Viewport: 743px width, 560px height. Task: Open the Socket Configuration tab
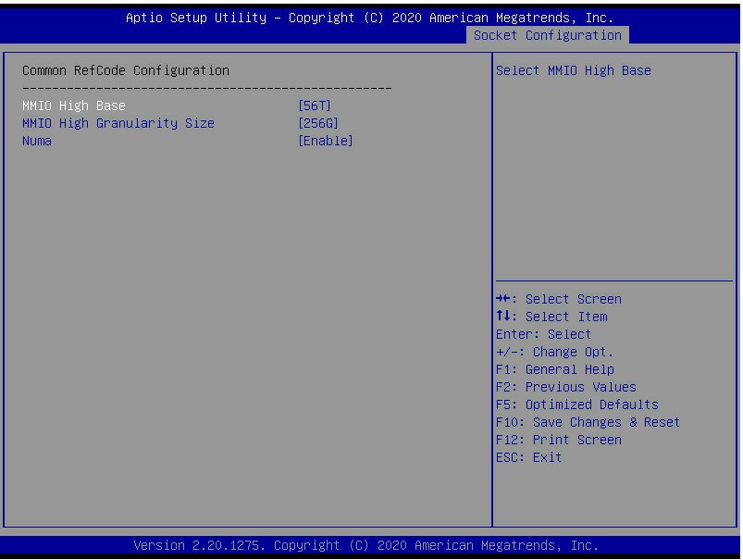[547, 35]
